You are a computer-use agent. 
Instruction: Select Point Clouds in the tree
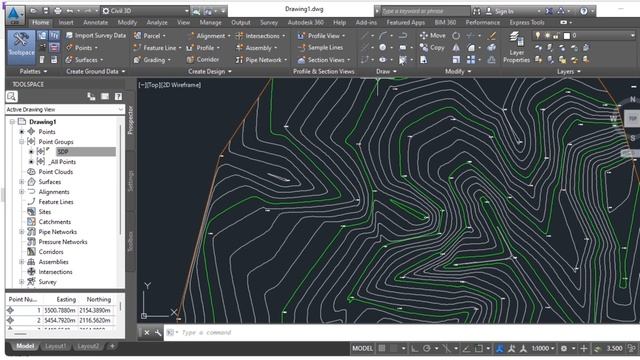56,172
